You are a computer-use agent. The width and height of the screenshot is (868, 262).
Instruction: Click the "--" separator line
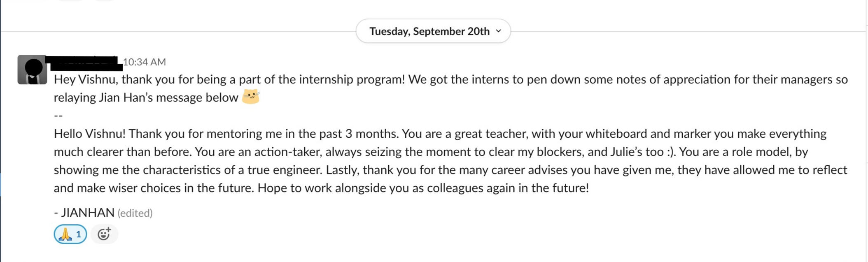point(58,116)
